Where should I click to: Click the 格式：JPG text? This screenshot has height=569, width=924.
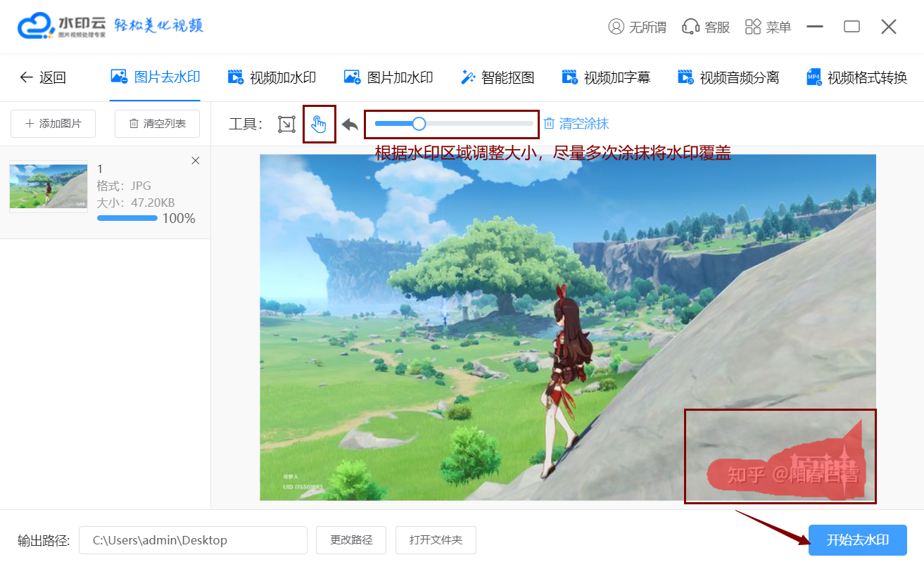click(125, 186)
